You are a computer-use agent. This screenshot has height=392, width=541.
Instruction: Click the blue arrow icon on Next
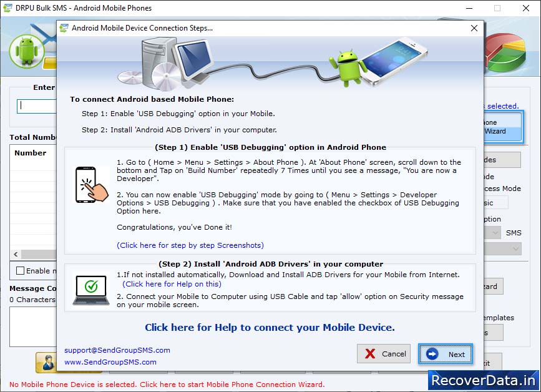(x=432, y=354)
